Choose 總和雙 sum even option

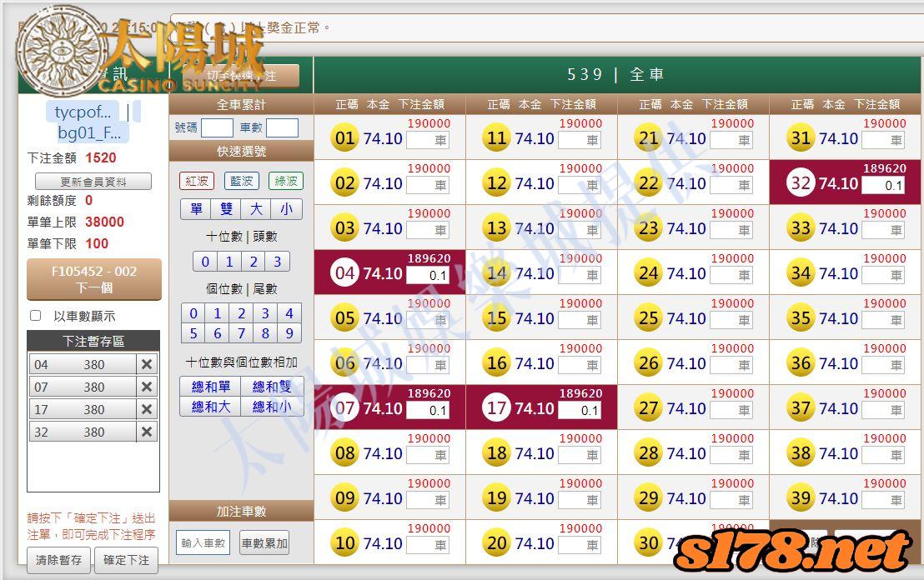(272, 387)
